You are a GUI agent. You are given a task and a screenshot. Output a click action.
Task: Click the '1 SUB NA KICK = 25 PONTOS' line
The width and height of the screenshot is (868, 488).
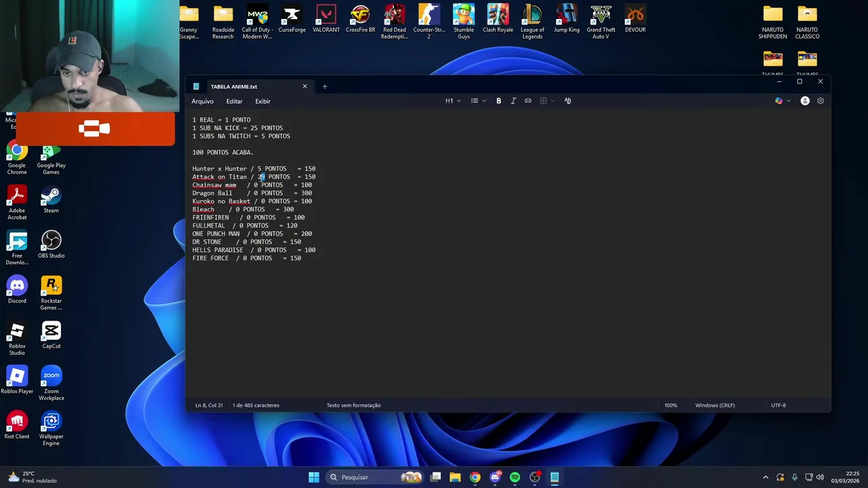(x=237, y=128)
